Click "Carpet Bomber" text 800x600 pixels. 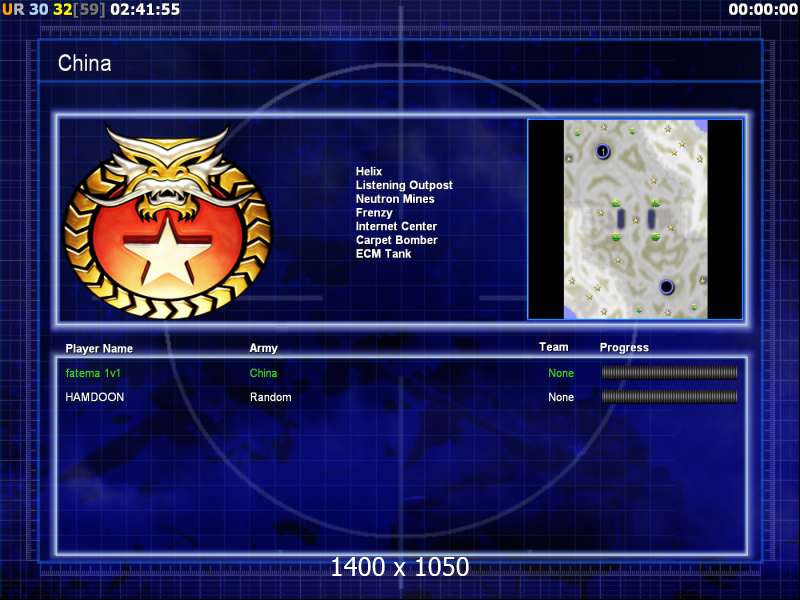[396, 240]
